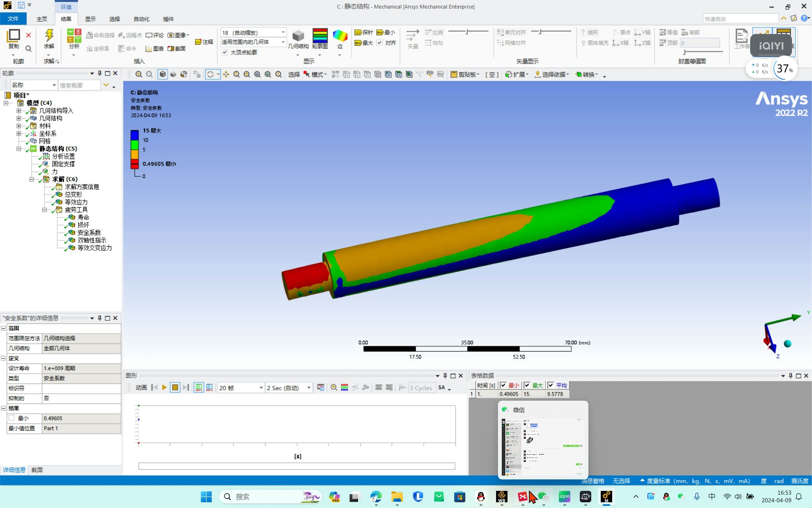Click the Solve (求解) lightning icon
Viewport: 812px width, 508px height.
pos(49,35)
